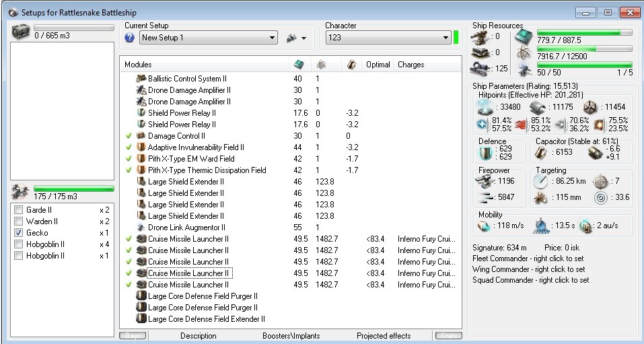
Task: Toggle active state of Pith X-Type Thermic Dissipation Field
Action: click(129, 170)
